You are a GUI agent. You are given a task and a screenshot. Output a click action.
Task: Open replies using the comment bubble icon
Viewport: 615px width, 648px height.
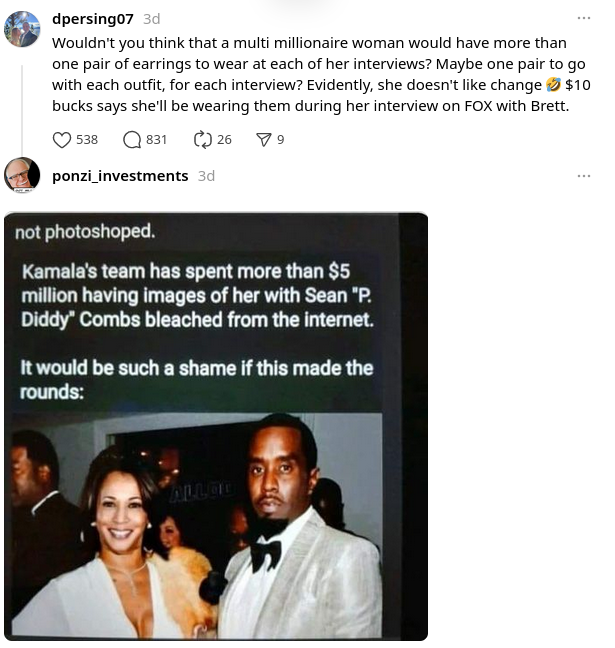pos(132,140)
